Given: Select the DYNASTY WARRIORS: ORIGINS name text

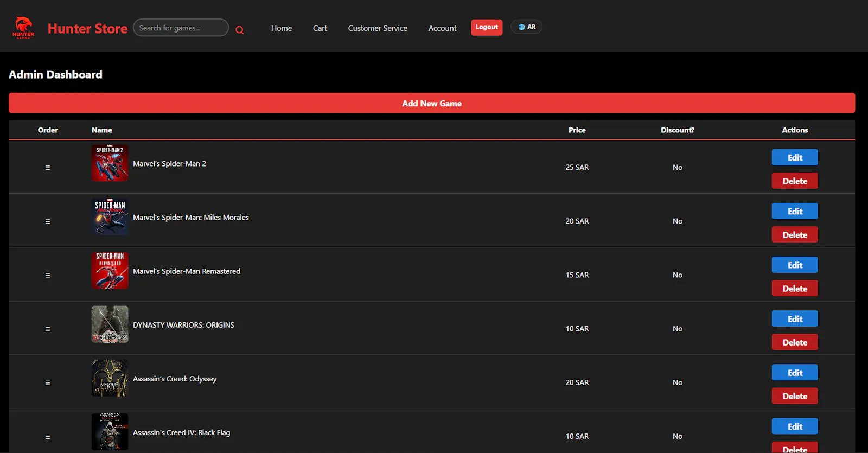Looking at the screenshot, I should click(x=183, y=325).
